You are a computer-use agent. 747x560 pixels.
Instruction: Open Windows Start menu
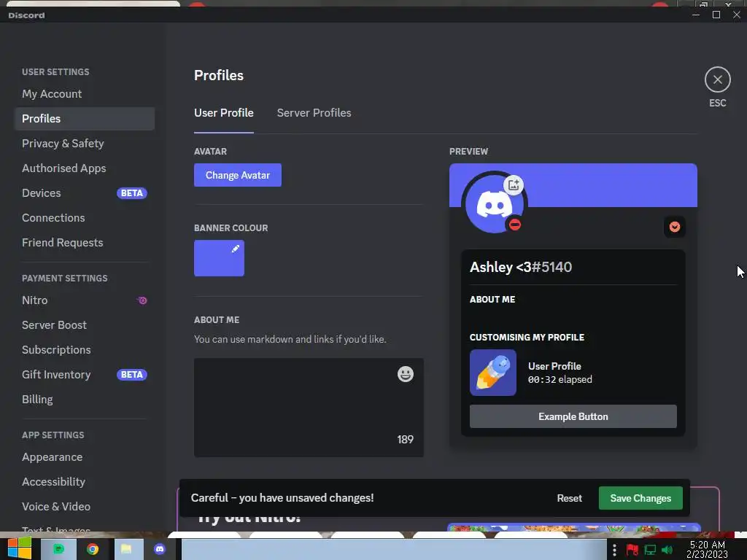[19, 548]
